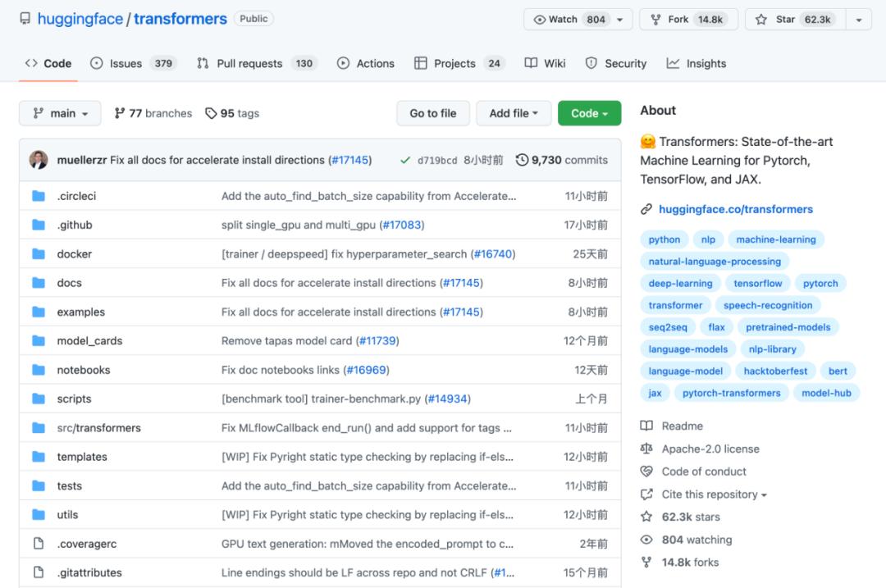The width and height of the screenshot is (886, 588).
Task: Switch to the Issues tab
Action: click(133, 63)
